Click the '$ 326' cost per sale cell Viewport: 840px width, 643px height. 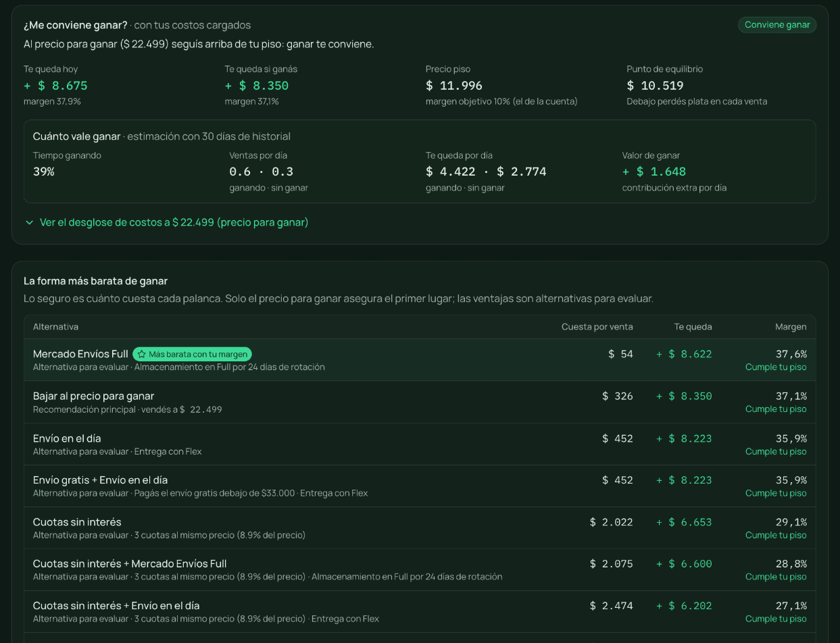pos(618,396)
